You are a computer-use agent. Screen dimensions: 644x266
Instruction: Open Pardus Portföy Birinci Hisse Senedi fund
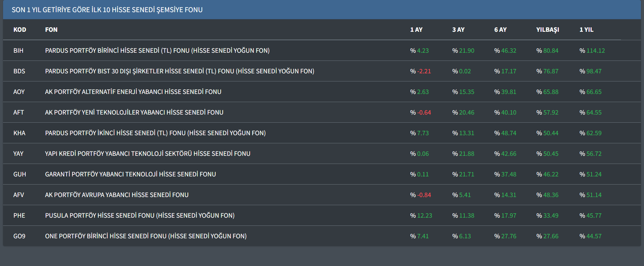coord(157,51)
